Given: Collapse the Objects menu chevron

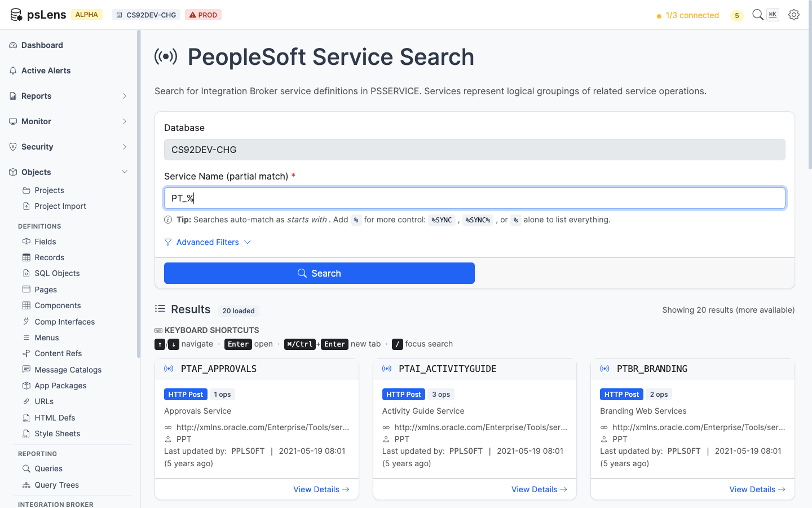Looking at the screenshot, I should (x=125, y=172).
